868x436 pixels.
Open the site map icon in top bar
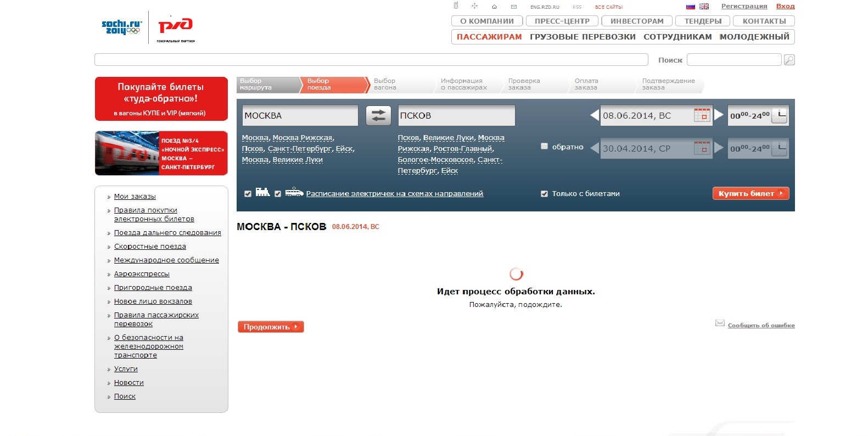pos(474,6)
